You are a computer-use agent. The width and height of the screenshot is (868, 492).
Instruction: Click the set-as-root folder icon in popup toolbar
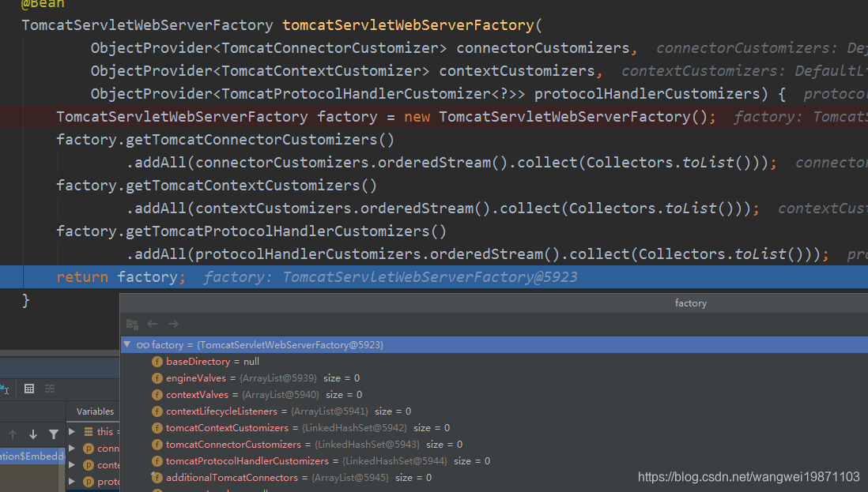[x=132, y=324]
